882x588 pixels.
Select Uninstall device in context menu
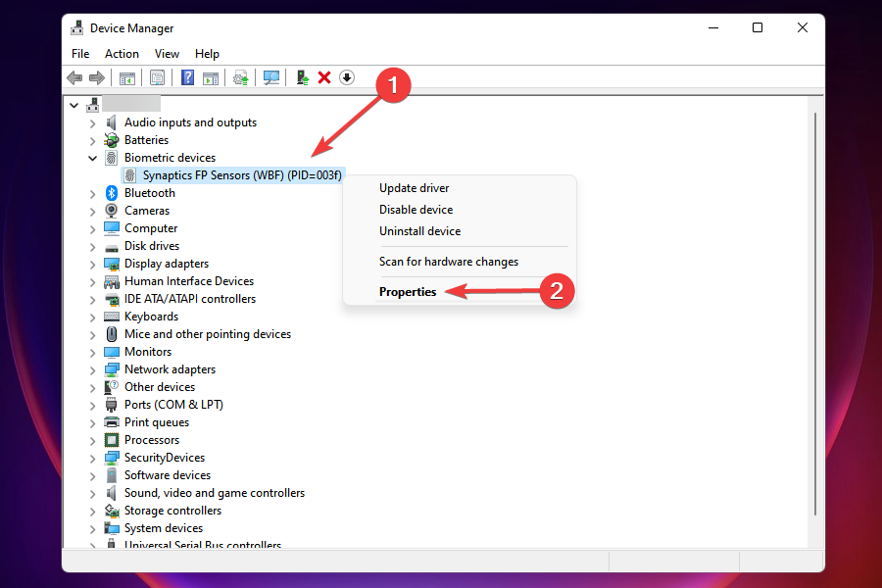pos(419,230)
